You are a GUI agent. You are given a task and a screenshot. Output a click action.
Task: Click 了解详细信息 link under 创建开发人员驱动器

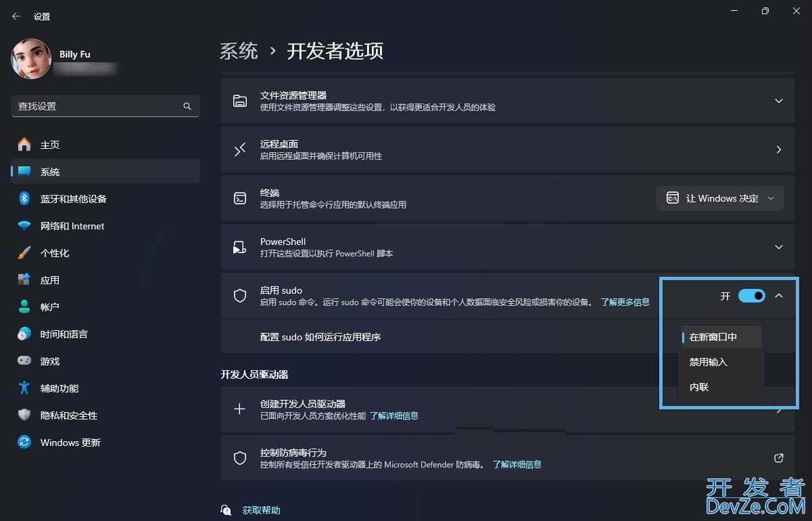click(393, 415)
